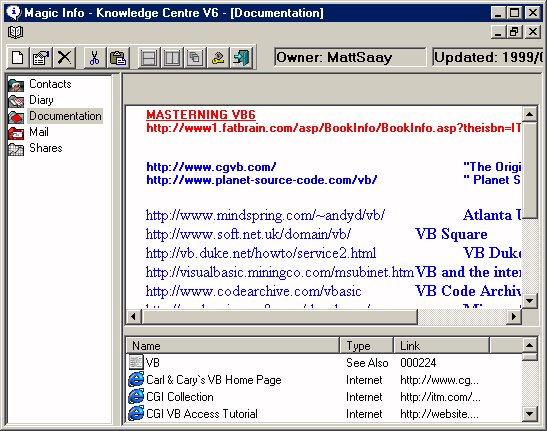Click the 'Owner: MattSaay' field
Viewport: 547px width, 431px height.
coord(350,57)
